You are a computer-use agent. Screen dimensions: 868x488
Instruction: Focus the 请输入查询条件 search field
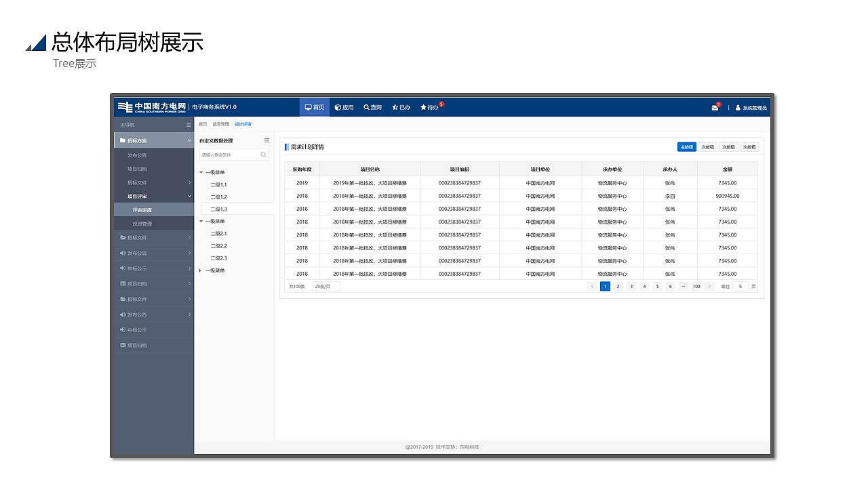click(234, 155)
